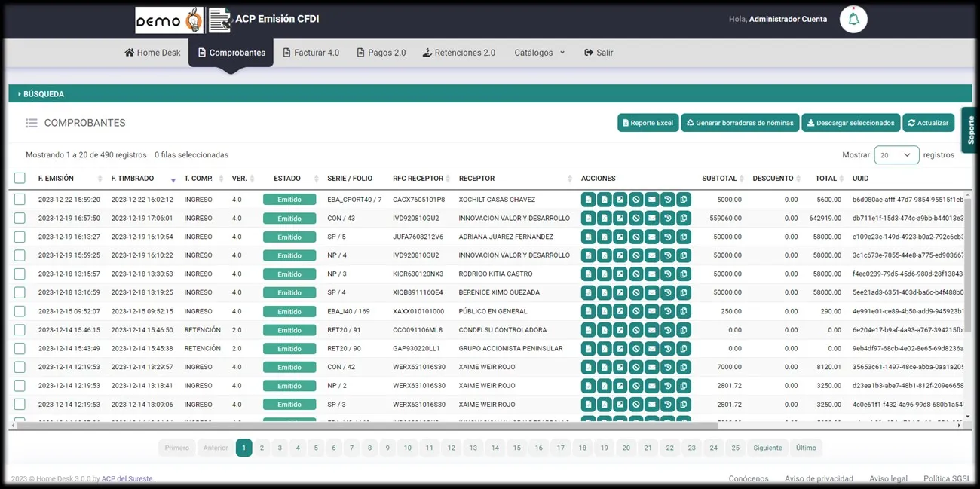Click the Reporte Excel button

(x=648, y=123)
